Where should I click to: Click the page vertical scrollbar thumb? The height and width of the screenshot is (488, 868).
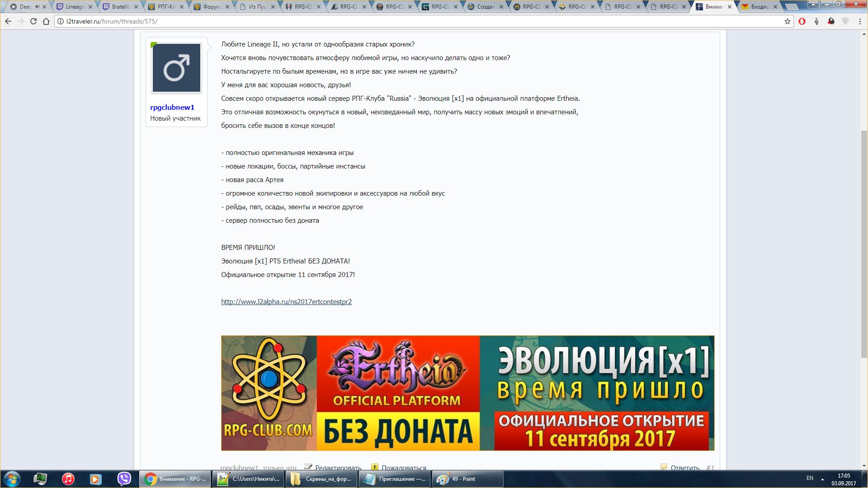(863, 244)
